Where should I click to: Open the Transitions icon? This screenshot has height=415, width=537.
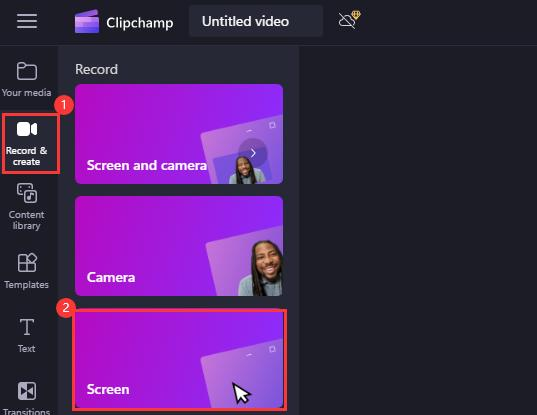[27, 391]
